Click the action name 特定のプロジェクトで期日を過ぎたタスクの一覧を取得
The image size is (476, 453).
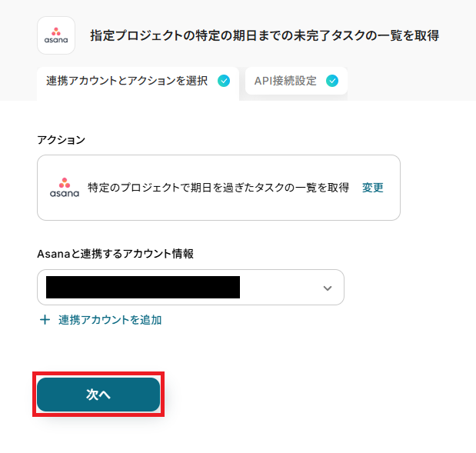pos(218,188)
